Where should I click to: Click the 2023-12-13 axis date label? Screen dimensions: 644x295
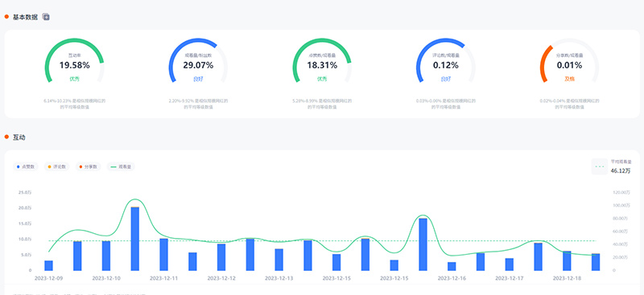click(279, 278)
